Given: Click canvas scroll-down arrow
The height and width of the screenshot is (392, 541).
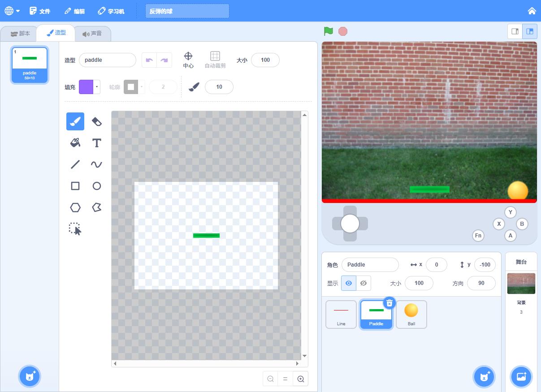Looking at the screenshot, I should (x=304, y=356).
